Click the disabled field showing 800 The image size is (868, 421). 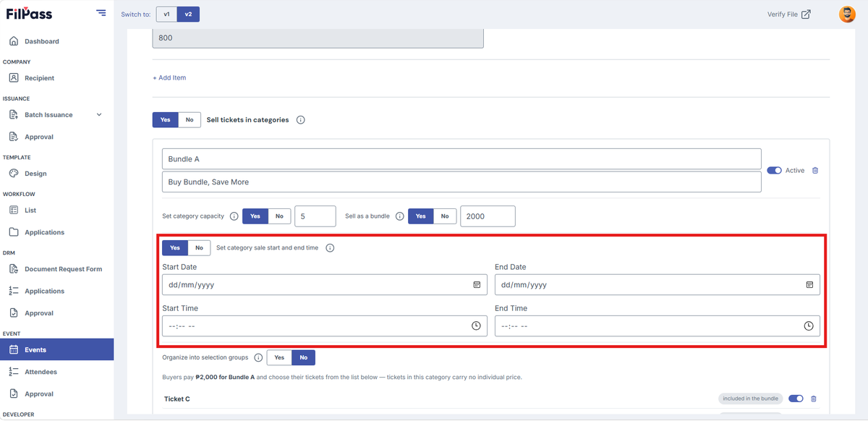tap(318, 38)
